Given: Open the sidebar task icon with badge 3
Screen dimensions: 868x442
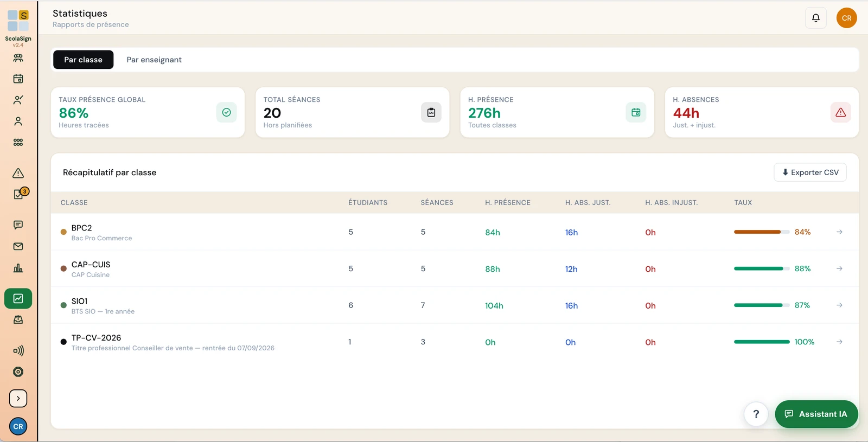Looking at the screenshot, I should 20,194.
